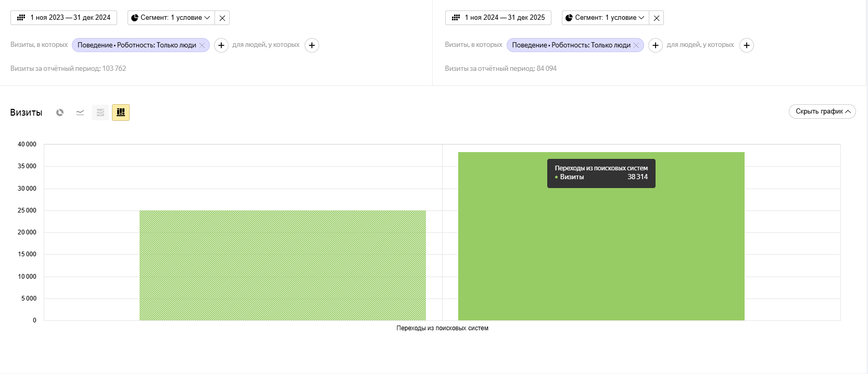
Task: Add a people condition in the left segment
Action: tap(312, 45)
